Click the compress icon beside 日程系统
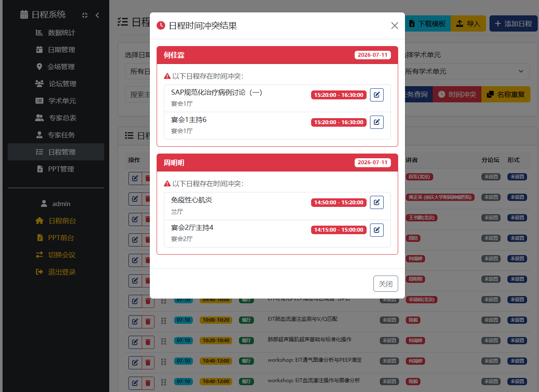 84,15
